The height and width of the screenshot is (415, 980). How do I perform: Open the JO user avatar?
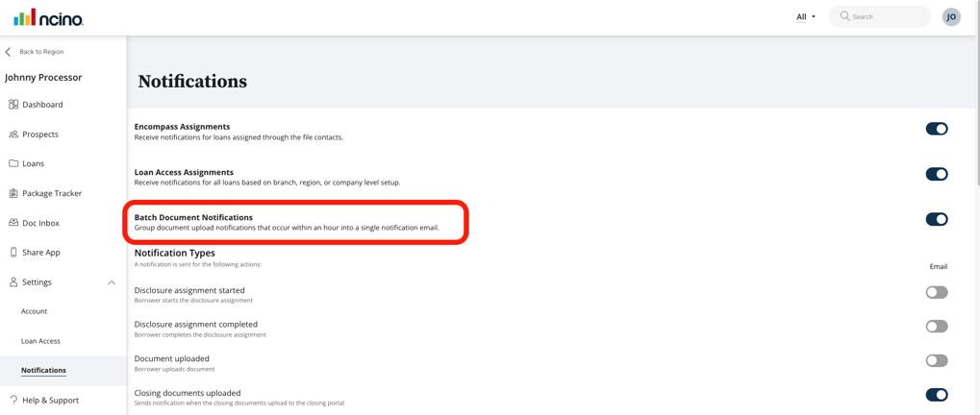click(950, 16)
